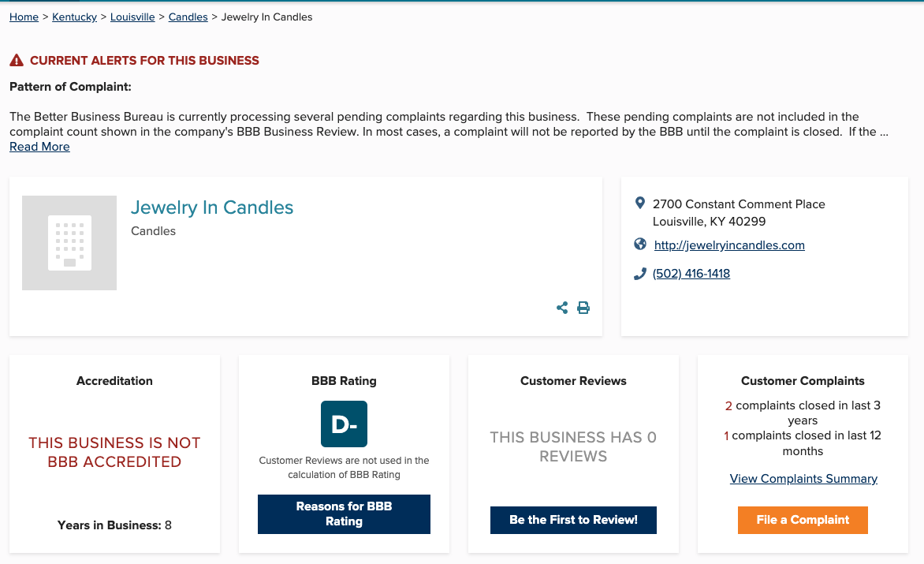924x564 pixels.
Task: Click the red alert warning triangle icon
Action: click(17, 60)
